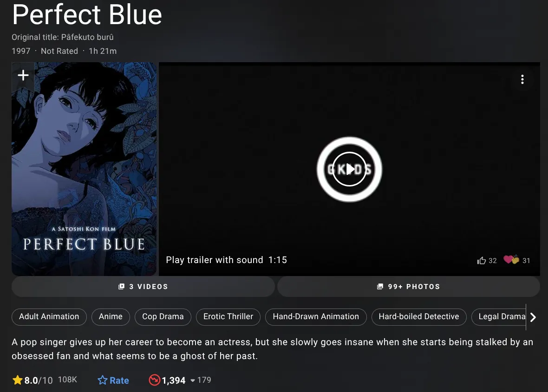The image size is (548, 392).
Task: Choose the Hard-boiled Detective chip
Action: [x=419, y=316]
